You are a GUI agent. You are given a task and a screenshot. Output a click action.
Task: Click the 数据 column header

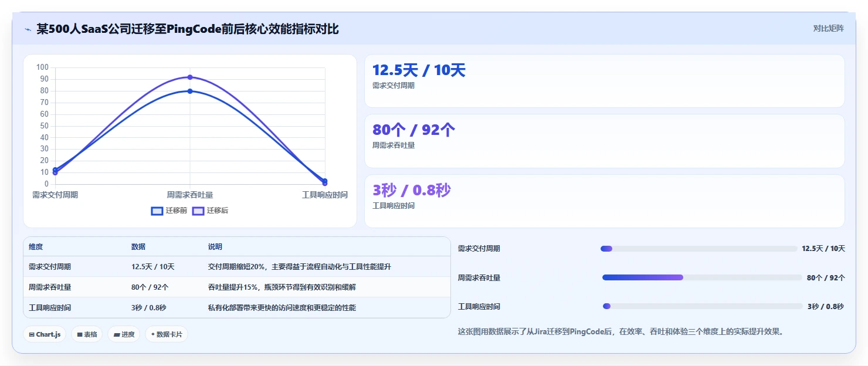[138, 247]
